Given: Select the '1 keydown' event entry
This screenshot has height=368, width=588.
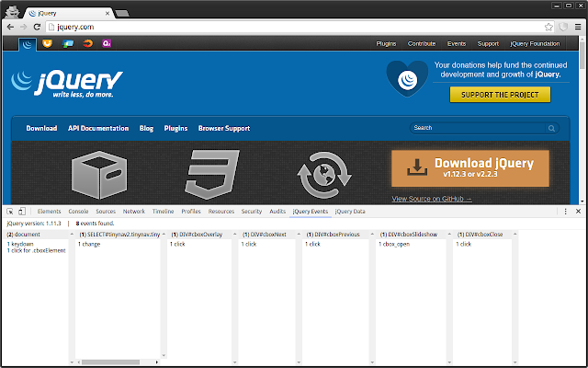Looking at the screenshot, I should [x=20, y=244].
